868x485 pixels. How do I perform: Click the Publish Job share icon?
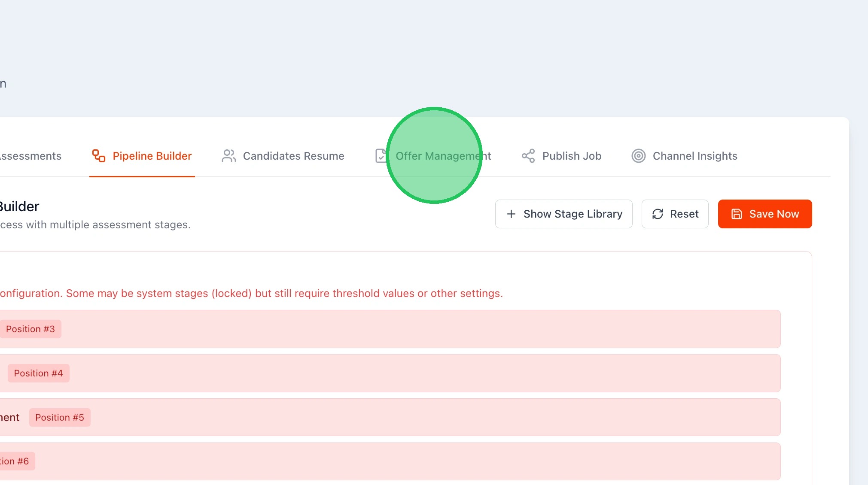pyautogui.click(x=528, y=156)
